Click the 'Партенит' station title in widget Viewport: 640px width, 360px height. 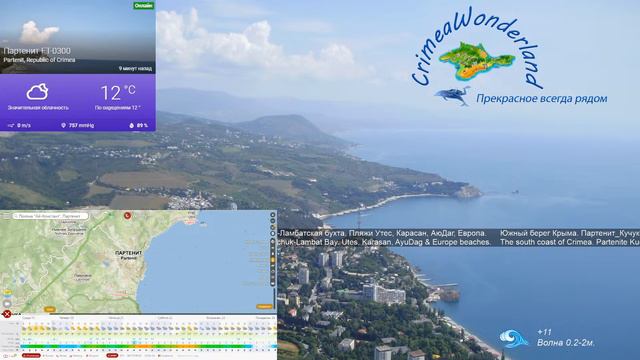point(37,51)
